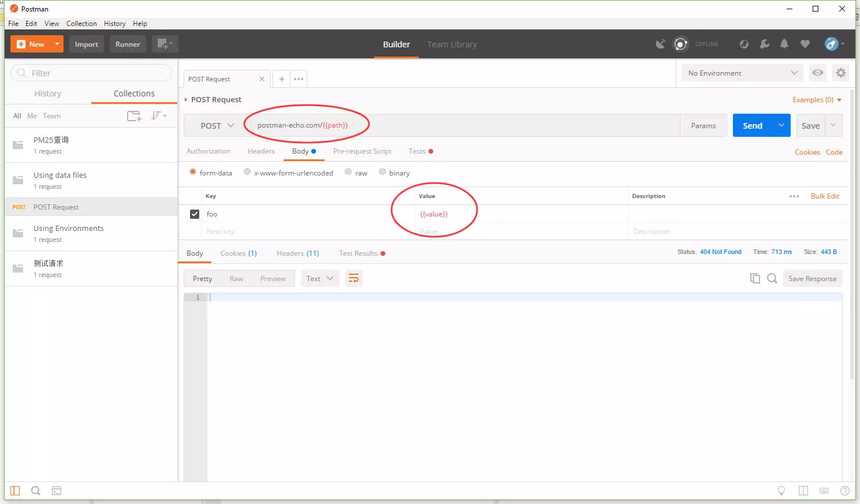Open the browser globe icon in header

point(744,44)
